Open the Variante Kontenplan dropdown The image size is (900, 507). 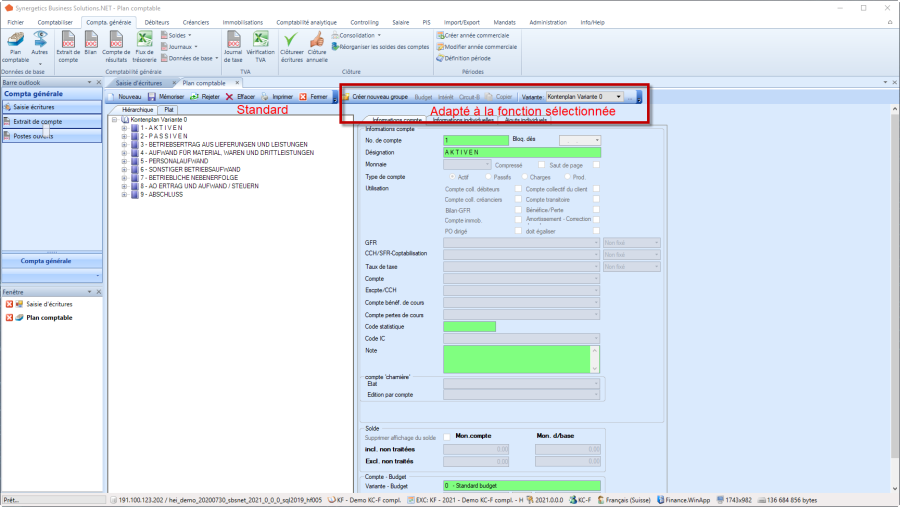pyautogui.click(x=619, y=97)
